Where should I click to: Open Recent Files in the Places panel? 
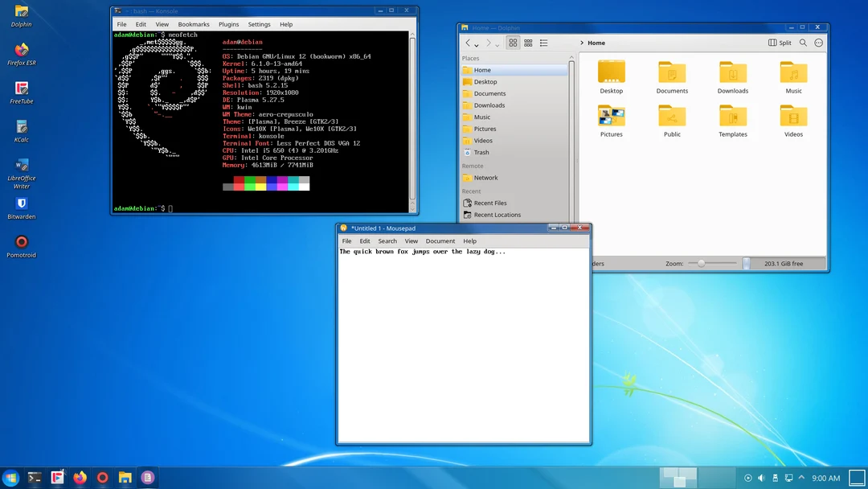(491, 203)
